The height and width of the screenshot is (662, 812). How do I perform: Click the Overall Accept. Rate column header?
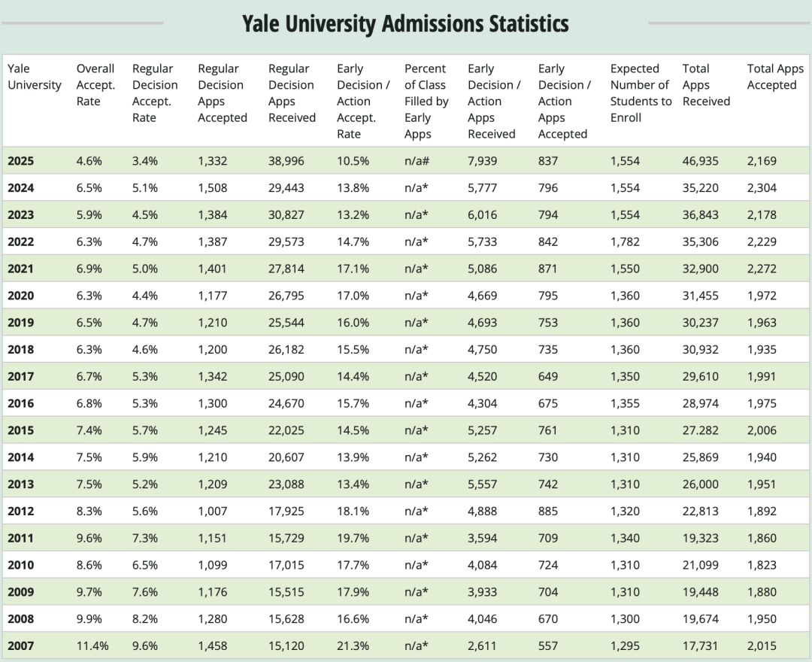coord(95,85)
